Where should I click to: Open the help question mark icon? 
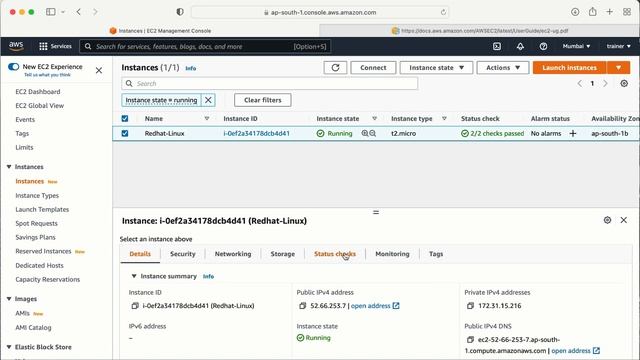click(543, 47)
